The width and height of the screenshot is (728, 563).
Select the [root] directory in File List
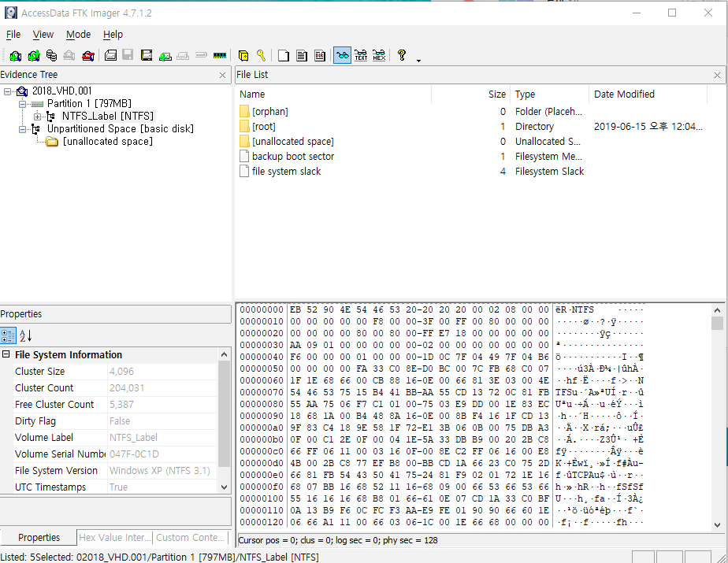264,126
